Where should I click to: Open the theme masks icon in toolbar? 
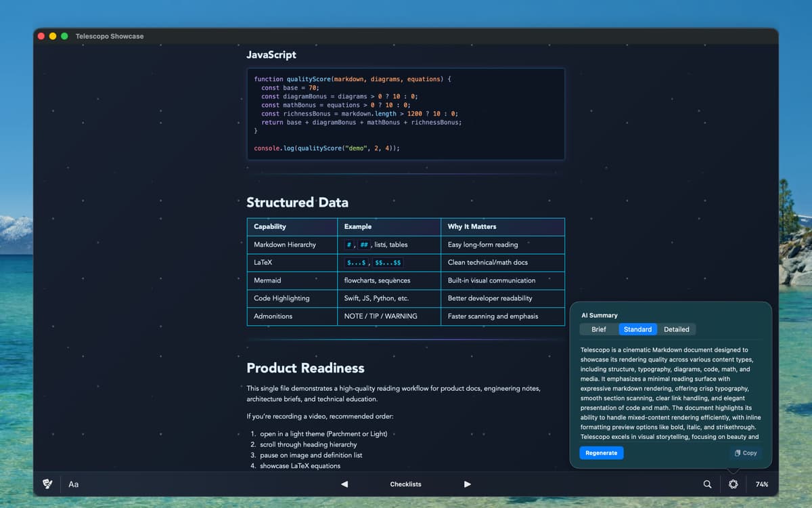point(47,484)
